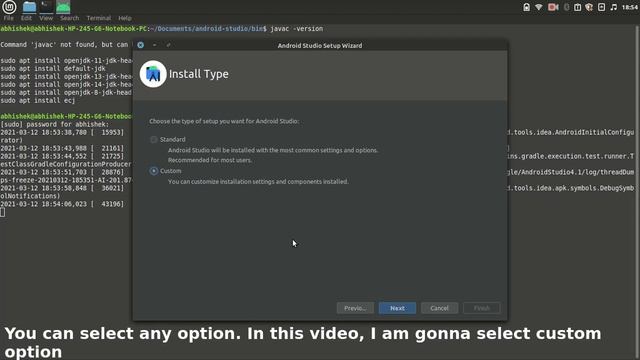Click 'You can customize installation settings' text
This screenshot has height=360, width=640.
(258, 182)
